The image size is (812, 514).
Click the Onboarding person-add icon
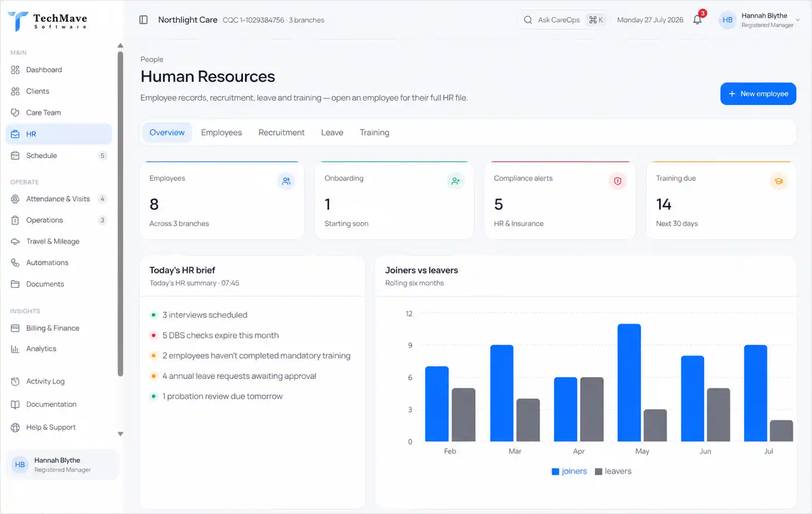click(x=455, y=181)
